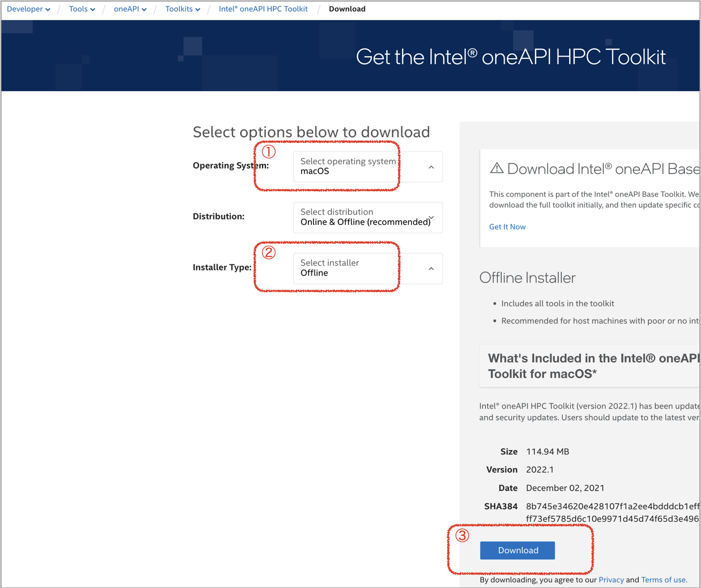Open the Tools breadcrumb menu

pos(82,9)
